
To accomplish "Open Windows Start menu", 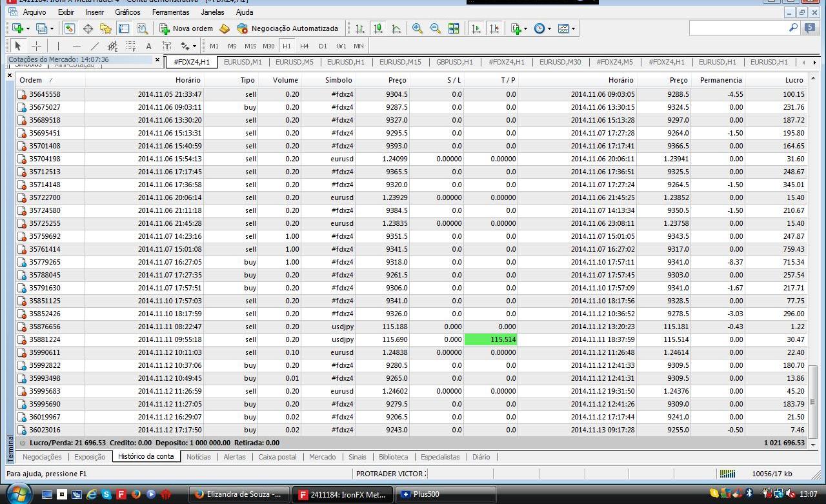I will tap(19, 494).
